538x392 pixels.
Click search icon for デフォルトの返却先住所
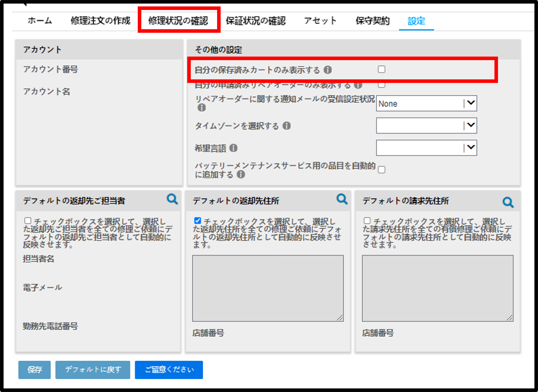(x=342, y=199)
